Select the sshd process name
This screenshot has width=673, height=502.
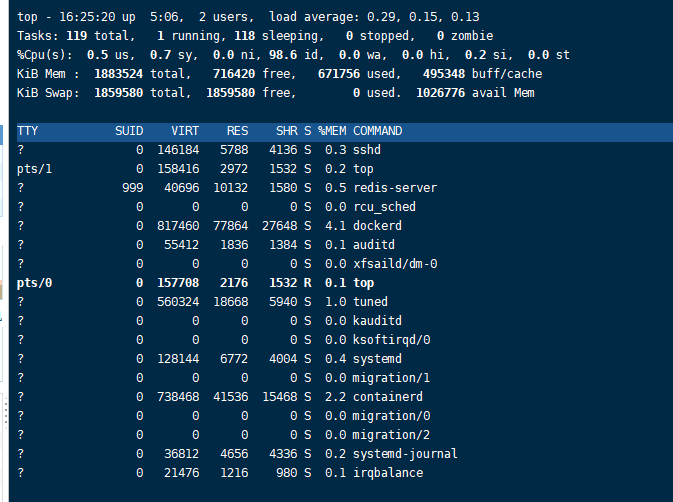(367, 150)
